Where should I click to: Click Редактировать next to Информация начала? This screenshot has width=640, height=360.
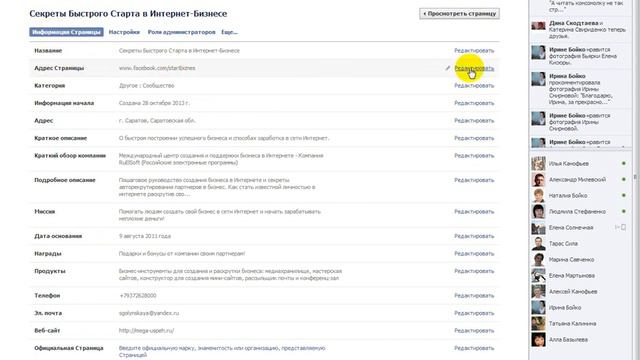pyautogui.click(x=474, y=103)
